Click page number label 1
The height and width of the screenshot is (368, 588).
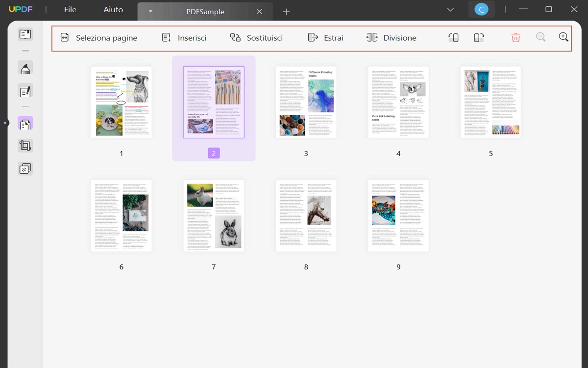121,153
